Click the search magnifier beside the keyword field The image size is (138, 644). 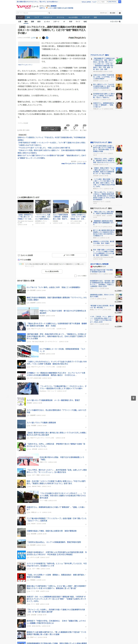point(49,13)
